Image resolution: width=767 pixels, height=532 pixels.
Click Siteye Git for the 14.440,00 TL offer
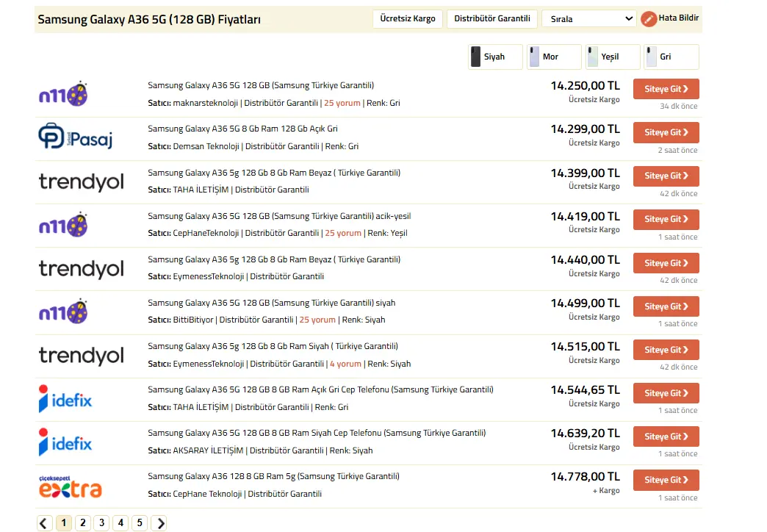point(666,263)
